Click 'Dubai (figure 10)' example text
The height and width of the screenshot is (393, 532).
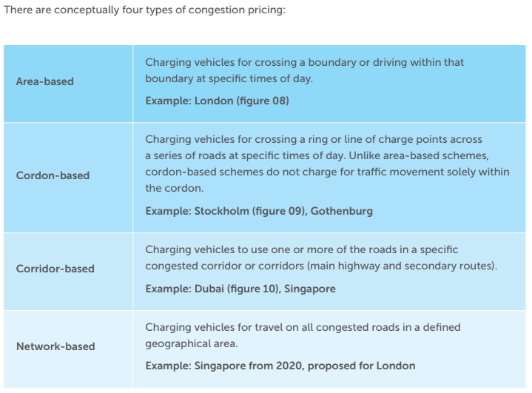pyautogui.click(x=238, y=289)
